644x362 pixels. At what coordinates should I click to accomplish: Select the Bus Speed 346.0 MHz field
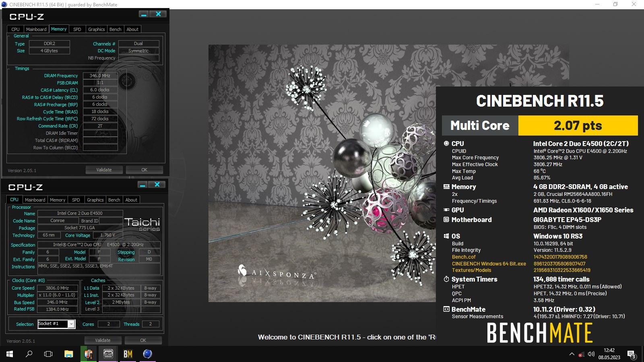(x=57, y=302)
